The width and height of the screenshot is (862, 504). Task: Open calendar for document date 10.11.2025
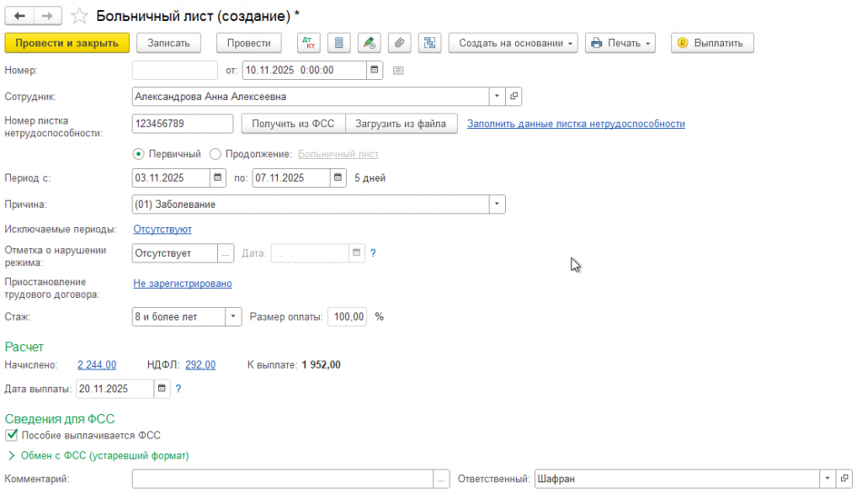(375, 70)
